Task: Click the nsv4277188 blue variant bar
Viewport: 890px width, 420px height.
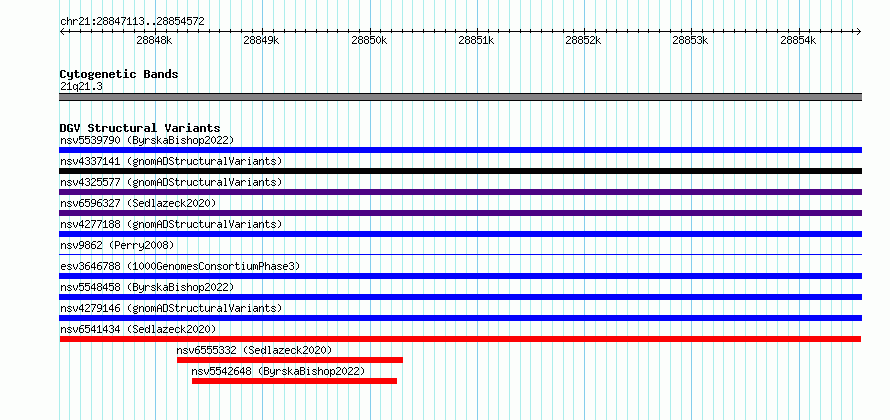Action: point(460,234)
